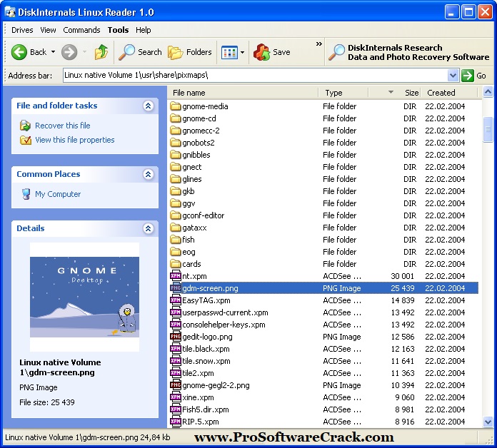Open the address bar dropdown
The width and height of the screenshot is (497, 448).
453,76
